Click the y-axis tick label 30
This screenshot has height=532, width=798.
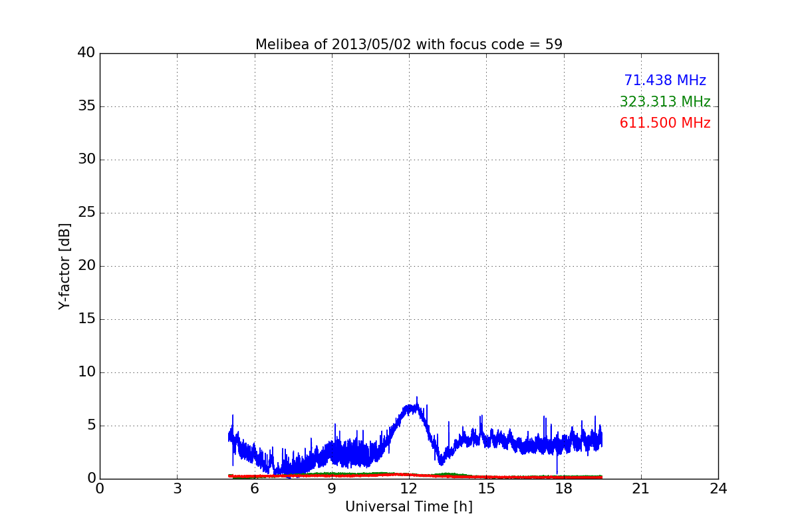click(x=86, y=160)
